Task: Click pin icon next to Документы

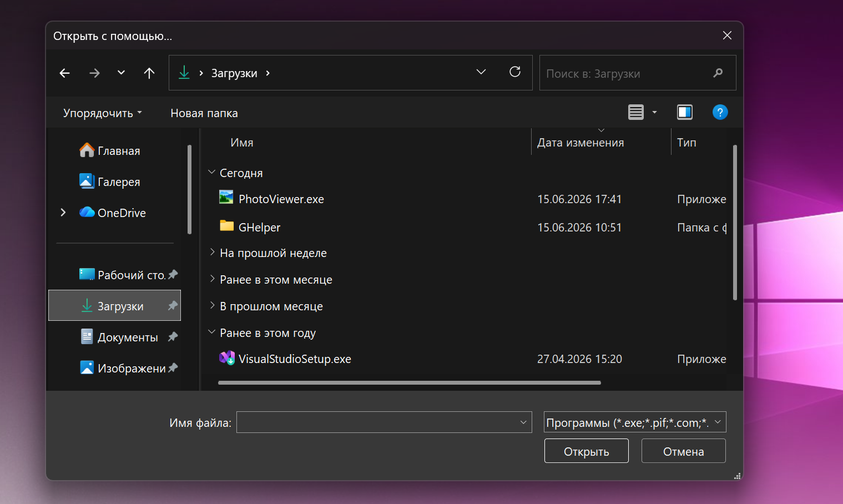Action: point(173,336)
